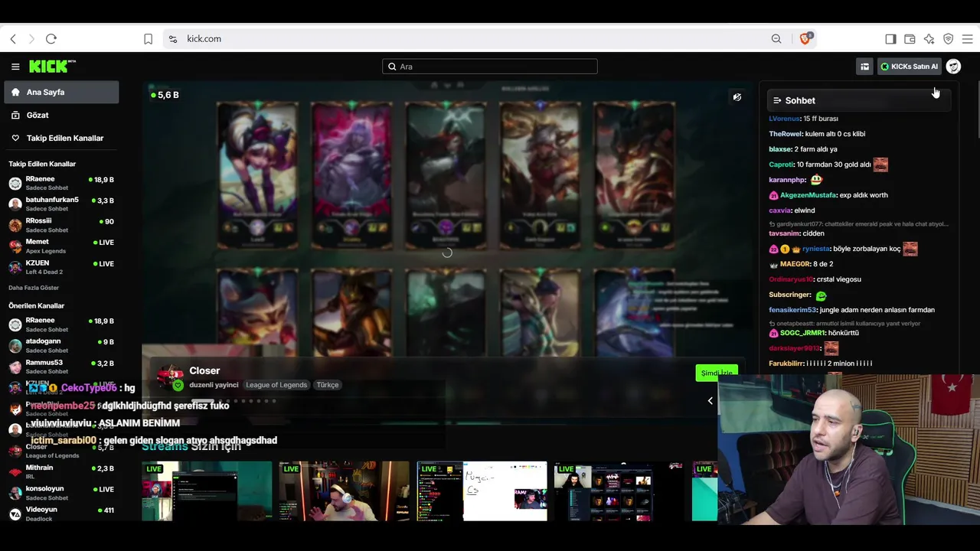This screenshot has width=980, height=551.
Task: Click username fenasikerim53 in chat
Action: point(792,310)
